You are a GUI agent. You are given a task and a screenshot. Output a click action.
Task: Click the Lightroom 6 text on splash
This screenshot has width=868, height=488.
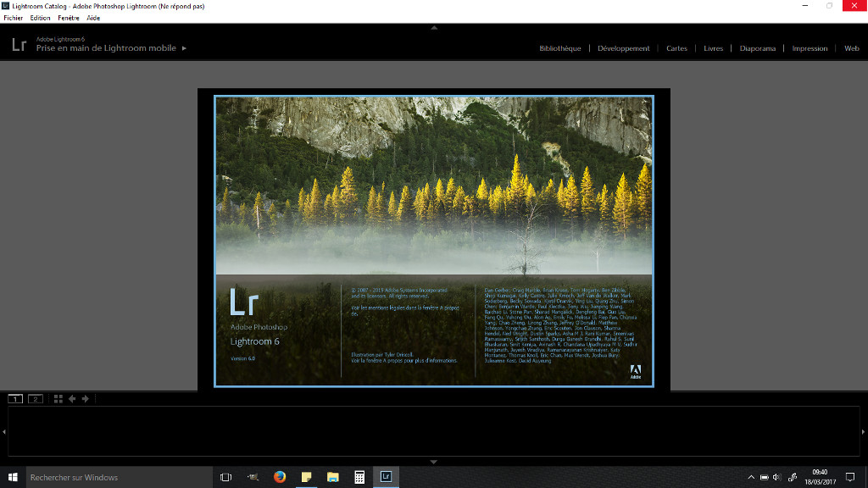tap(254, 341)
